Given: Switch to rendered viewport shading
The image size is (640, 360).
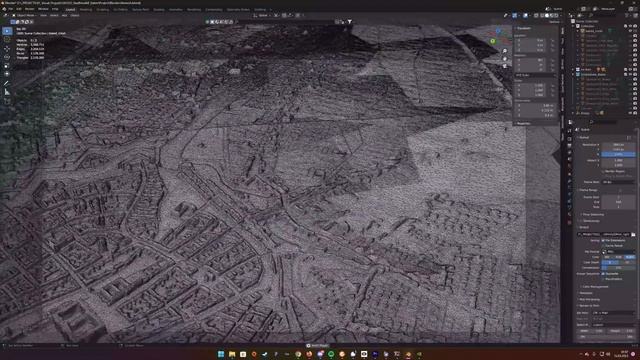Looking at the screenshot, I should coord(556,16).
